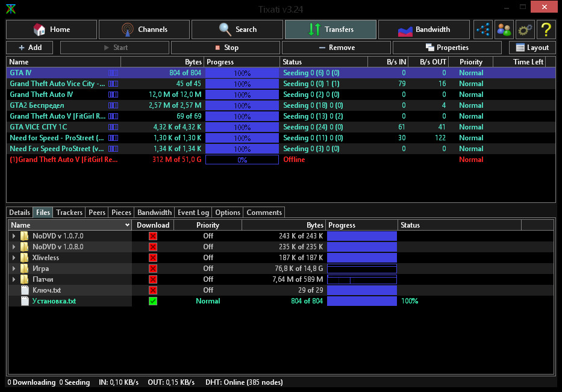Click DHT: Online status in status bar

[x=244, y=382]
